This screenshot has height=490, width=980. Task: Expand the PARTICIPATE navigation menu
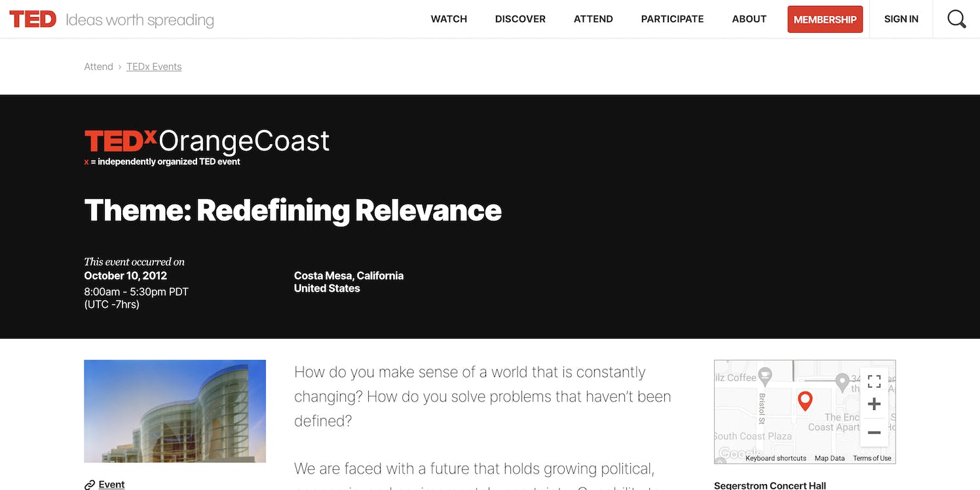click(x=672, y=19)
